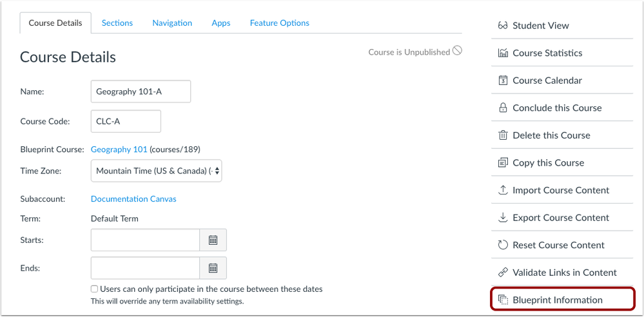The height and width of the screenshot is (317, 644).
Task: Open the Geography 101 blueprint course link
Action: point(119,149)
